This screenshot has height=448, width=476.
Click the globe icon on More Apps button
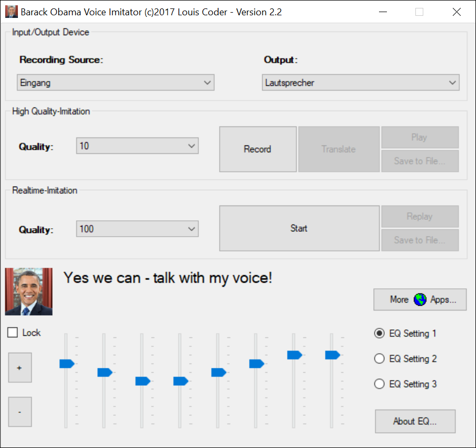click(420, 300)
